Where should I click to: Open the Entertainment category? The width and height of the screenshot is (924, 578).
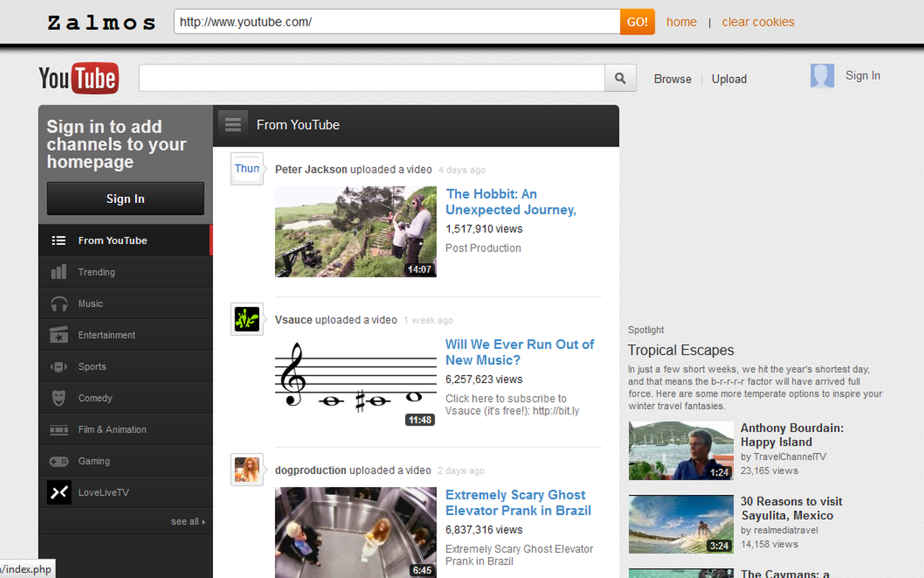pyautogui.click(x=126, y=335)
